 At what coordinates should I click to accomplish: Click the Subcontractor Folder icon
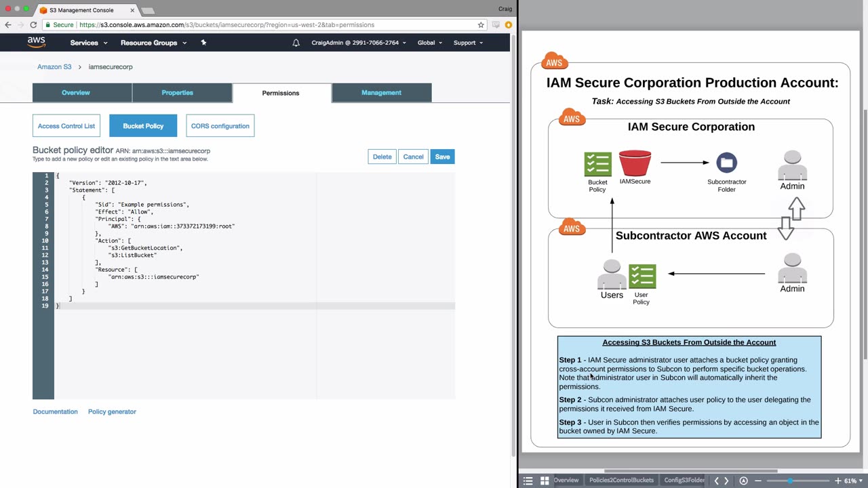pos(726,163)
